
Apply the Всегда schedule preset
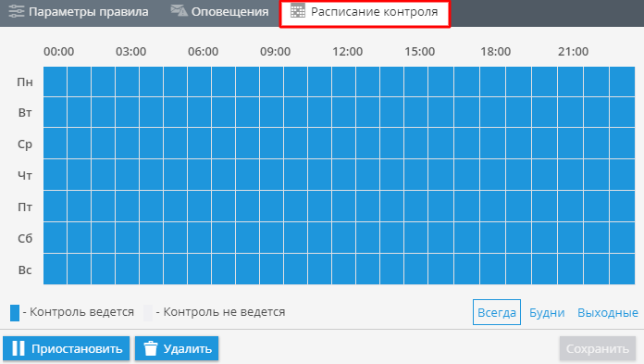click(x=497, y=312)
